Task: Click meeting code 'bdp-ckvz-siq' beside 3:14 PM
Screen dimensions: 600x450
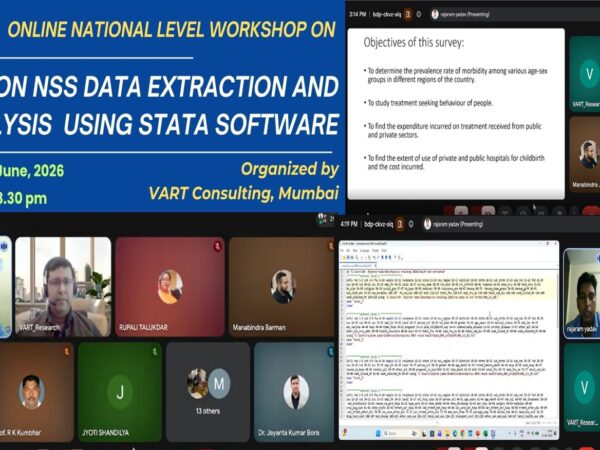Action: tap(387, 15)
